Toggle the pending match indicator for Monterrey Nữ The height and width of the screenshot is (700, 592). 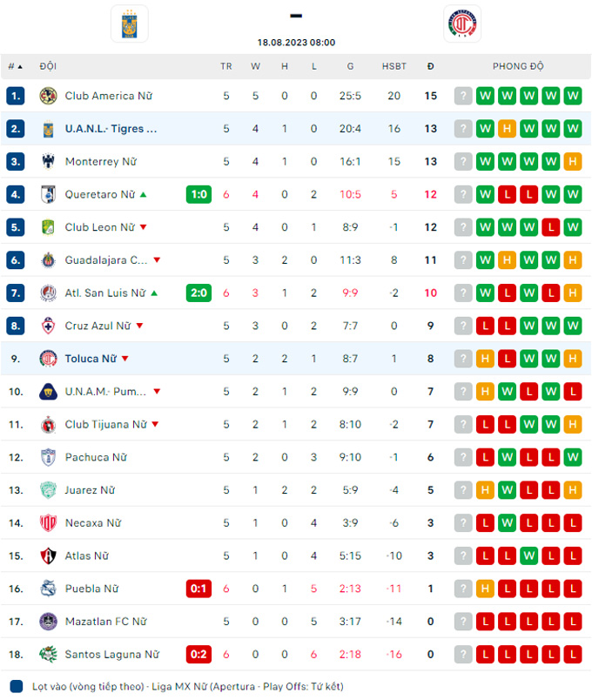coord(462,161)
